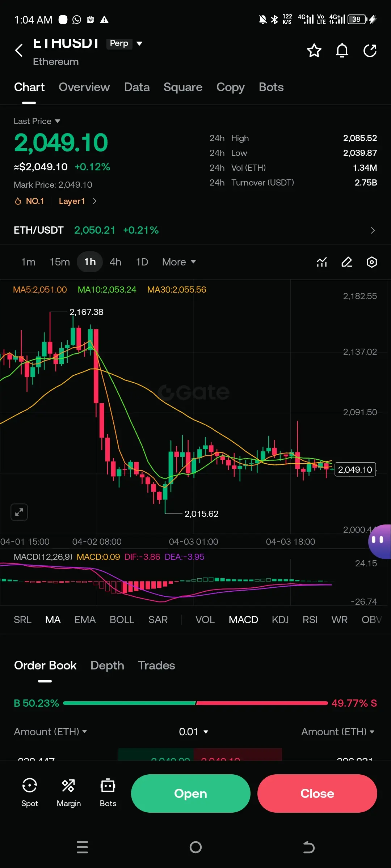This screenshot has height=868, width=391.
Task: Open order book precision 0.01 dropdown
Action: coord(194,732)
